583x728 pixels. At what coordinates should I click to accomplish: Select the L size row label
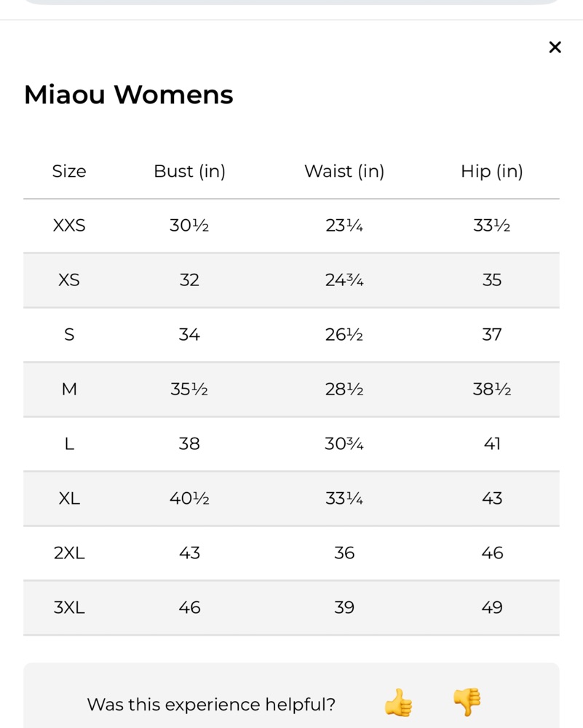pyautogui.click(x=69, y=444)
